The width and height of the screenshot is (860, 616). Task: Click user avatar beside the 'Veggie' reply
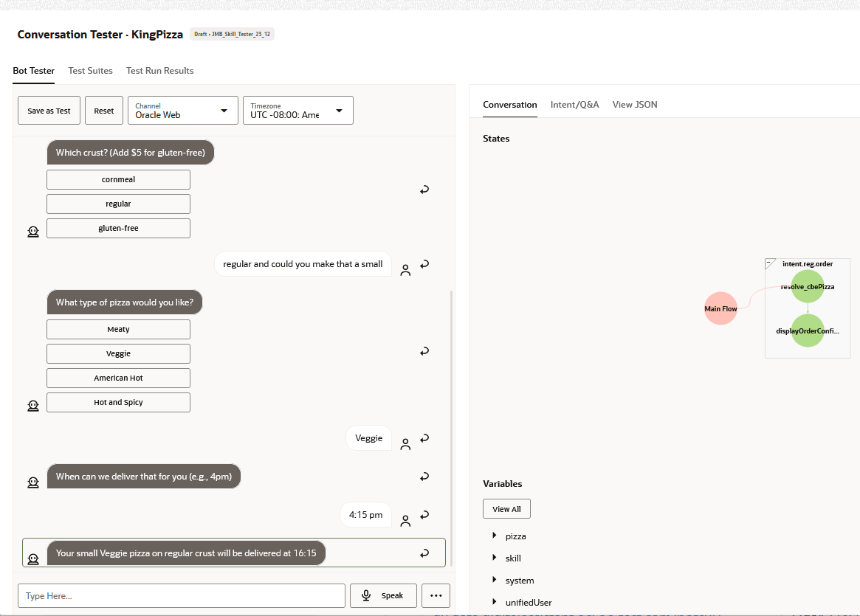pyautogui.click(x=405, y=444)
